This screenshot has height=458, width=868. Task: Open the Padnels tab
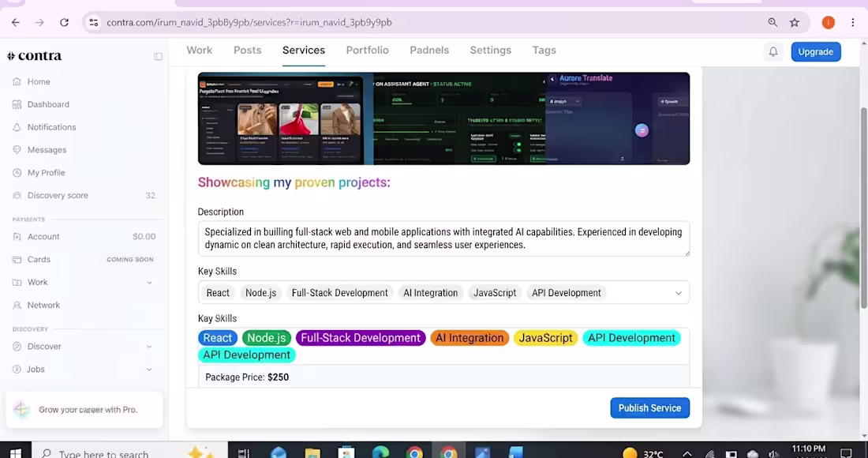coord(429,51)
